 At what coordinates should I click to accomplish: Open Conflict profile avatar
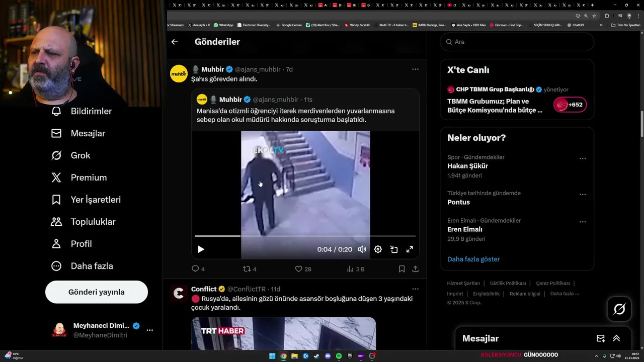pyautogui.click(x=179, y=293)
